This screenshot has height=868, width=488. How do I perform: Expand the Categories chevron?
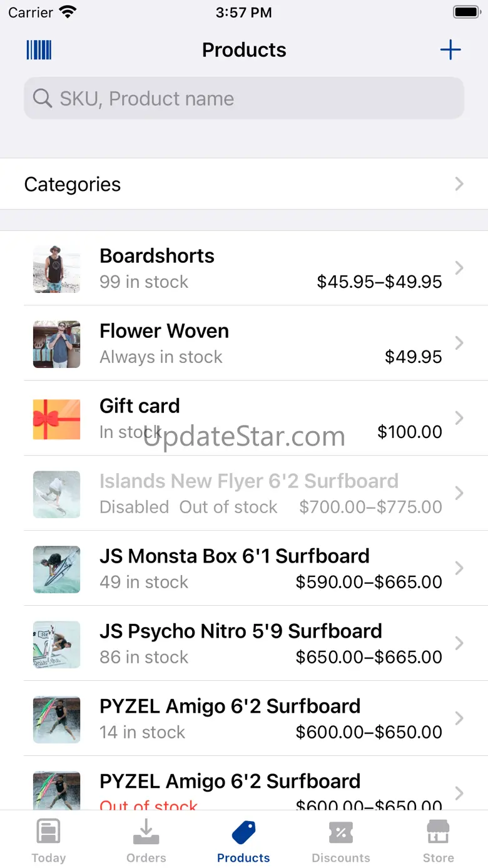tap(459, 184)
